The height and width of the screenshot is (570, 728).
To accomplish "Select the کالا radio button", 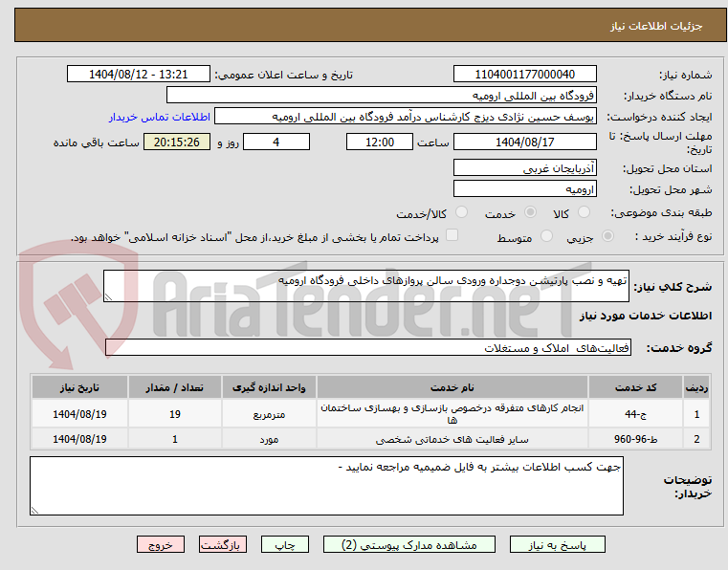I will (584, 212).
